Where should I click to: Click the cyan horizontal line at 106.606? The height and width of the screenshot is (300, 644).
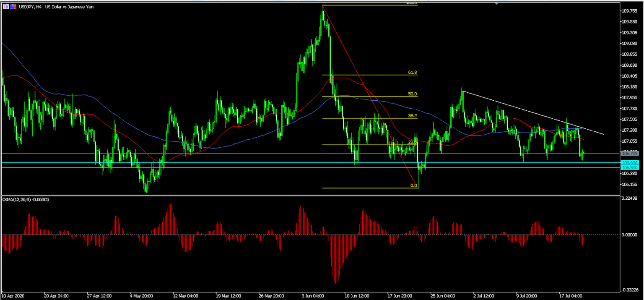(x=252, y=162)
